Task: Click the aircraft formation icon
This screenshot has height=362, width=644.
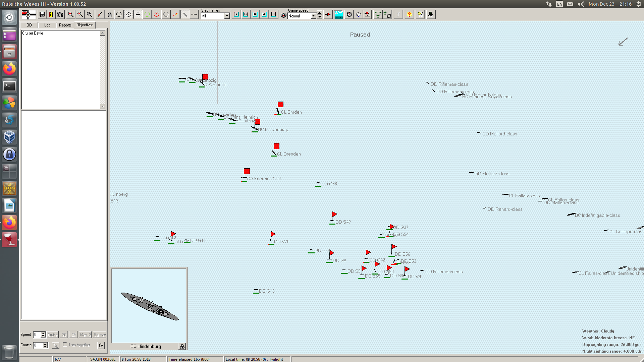Action: tap(378, 14)
